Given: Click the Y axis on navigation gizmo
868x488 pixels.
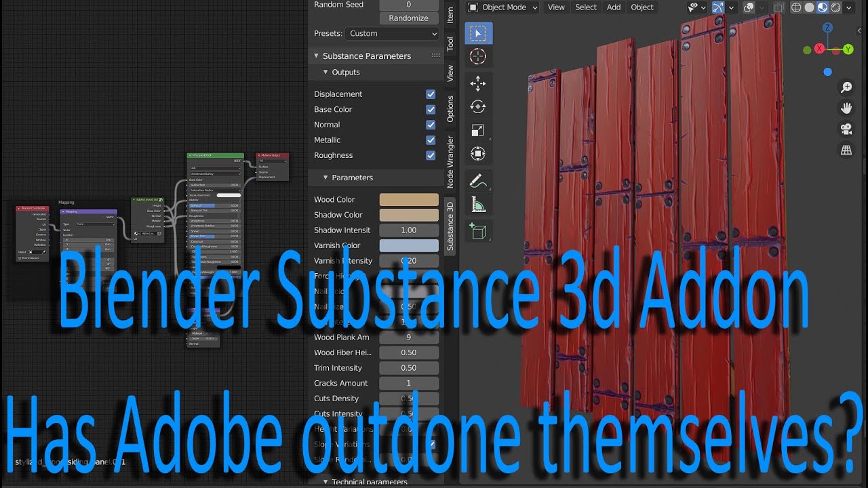Looking at the screenshot, I should tap(848, 49).
